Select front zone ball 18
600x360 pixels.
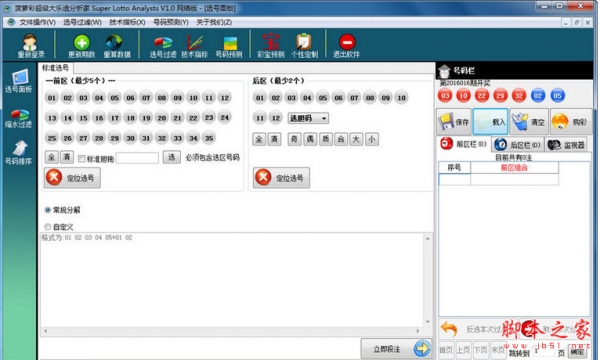tap(130, 118)
